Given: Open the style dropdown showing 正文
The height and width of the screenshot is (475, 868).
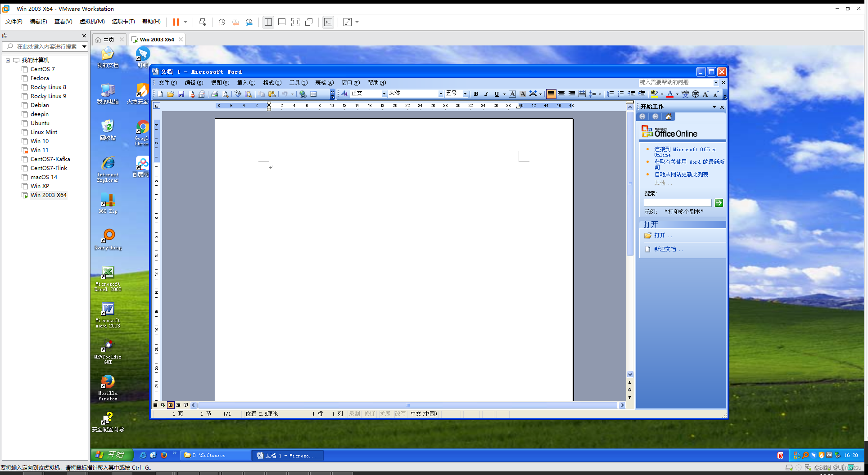Looking at the screenshot, I should (384, 94).
